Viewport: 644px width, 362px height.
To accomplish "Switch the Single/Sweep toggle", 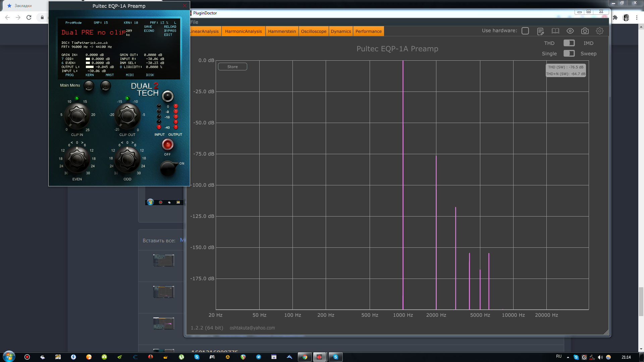I will click(x=569, y=53).
